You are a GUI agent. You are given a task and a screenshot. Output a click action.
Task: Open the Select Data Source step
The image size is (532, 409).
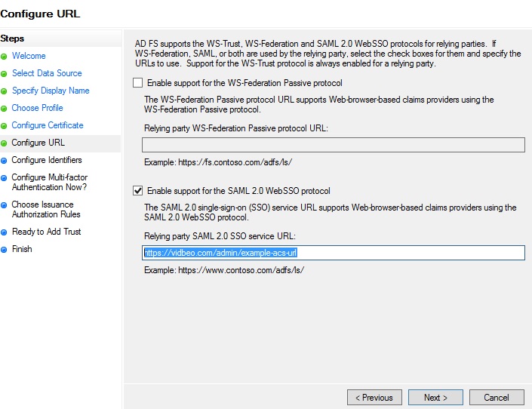coord(47,73)
